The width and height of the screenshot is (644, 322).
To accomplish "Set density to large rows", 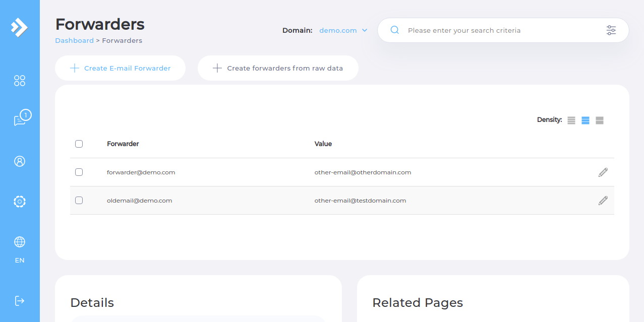I will 600,120.
